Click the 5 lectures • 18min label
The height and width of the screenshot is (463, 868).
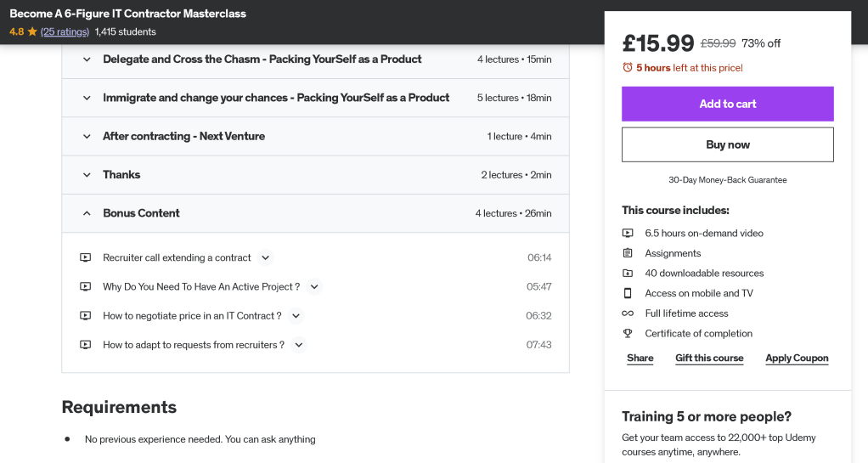515,98
